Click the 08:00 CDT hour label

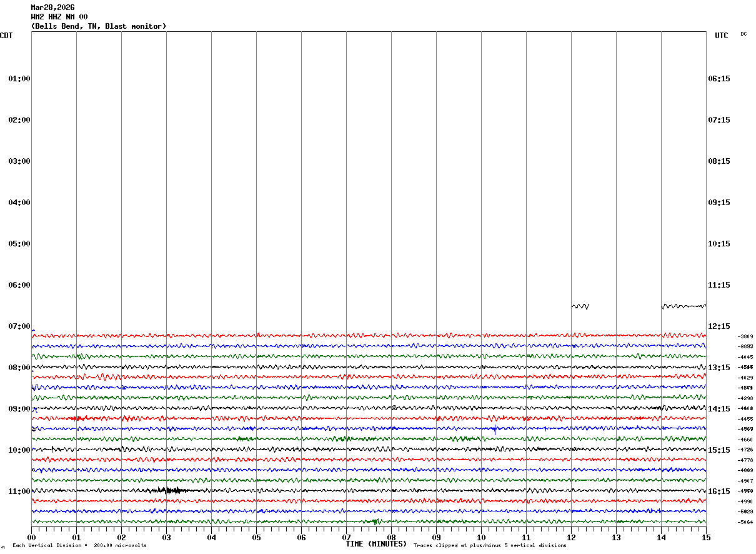tap(19, 368)
